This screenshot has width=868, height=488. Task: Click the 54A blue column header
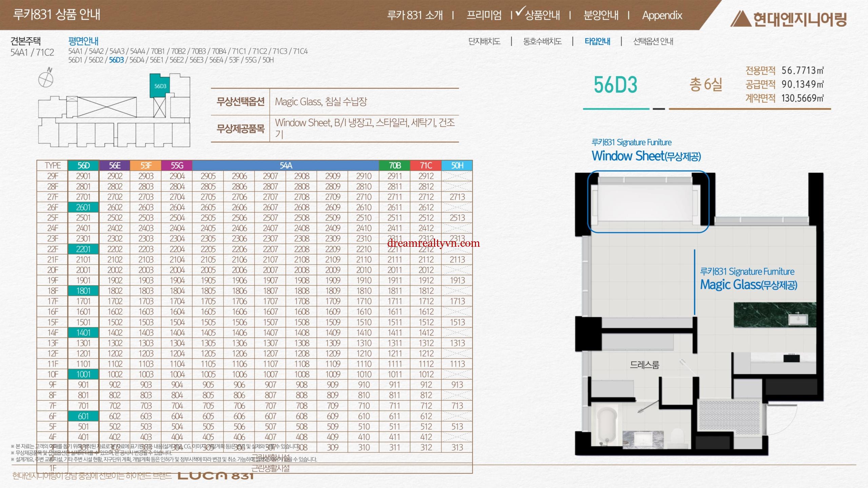pos(285,165)
